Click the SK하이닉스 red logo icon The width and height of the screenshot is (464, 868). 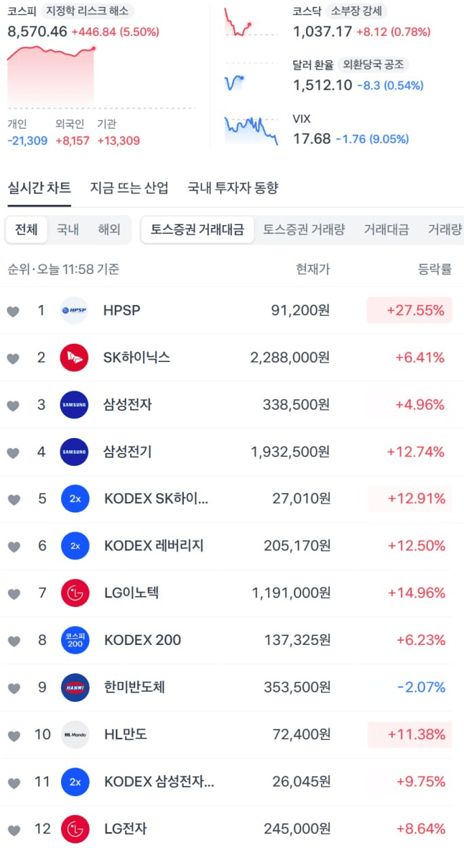click(75, 357)
